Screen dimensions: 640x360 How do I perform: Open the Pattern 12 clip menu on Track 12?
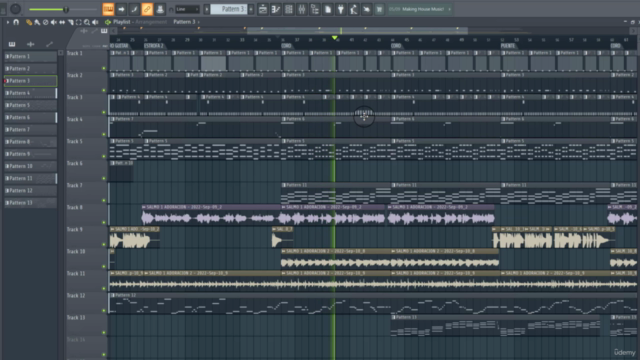pyautogui.click(x=113, y=295)
